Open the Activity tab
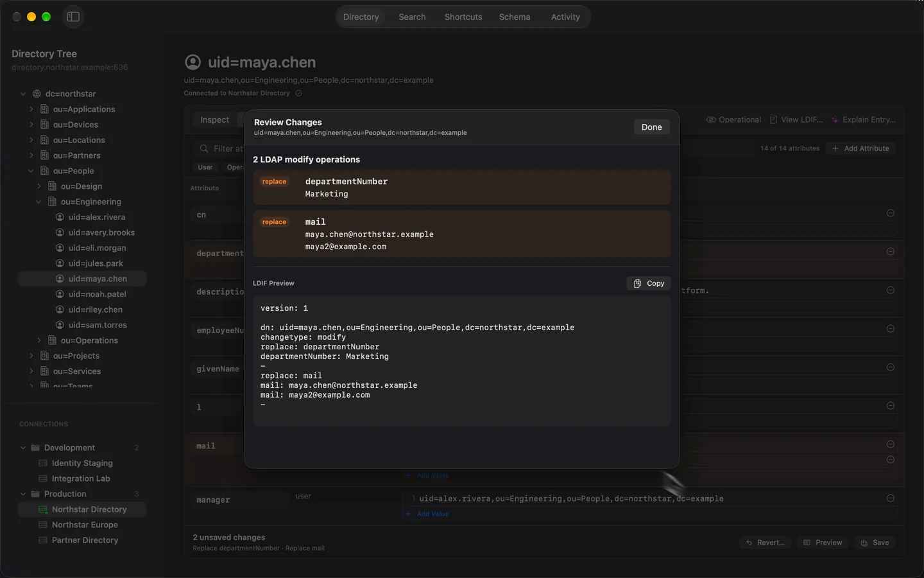Viewport: 924px width, 578px height. 565,17
